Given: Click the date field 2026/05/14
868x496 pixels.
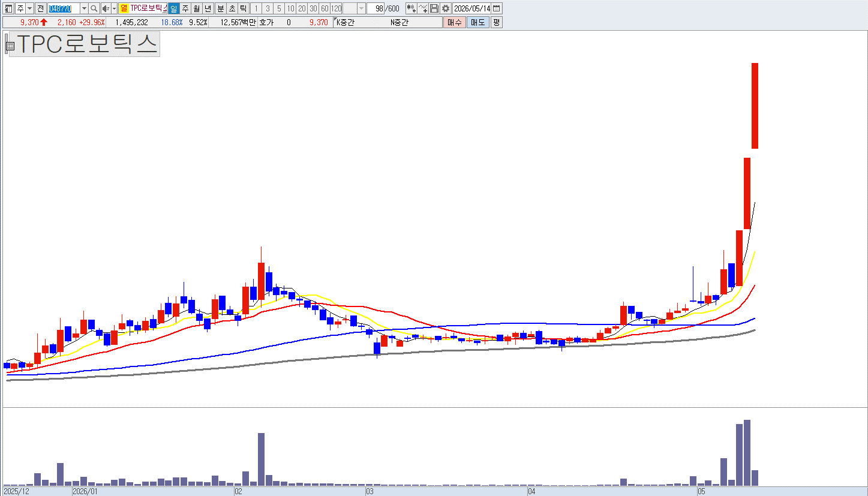Looking at the screenshot, I should (x=471, y=8).
